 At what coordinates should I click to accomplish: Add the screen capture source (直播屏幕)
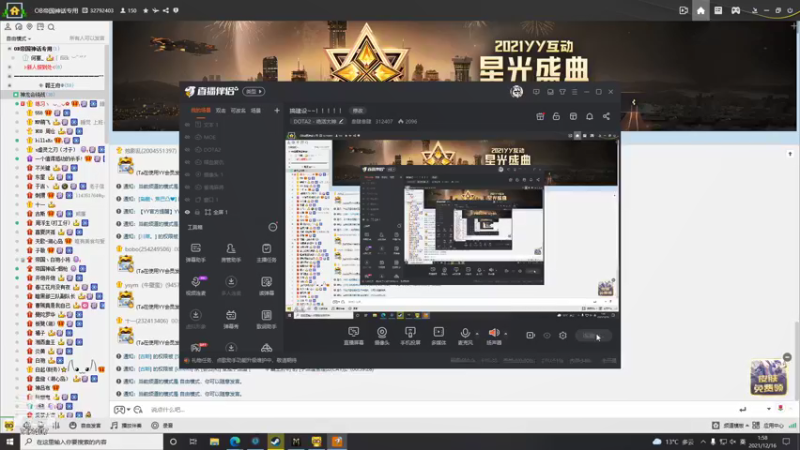[354, 336]
